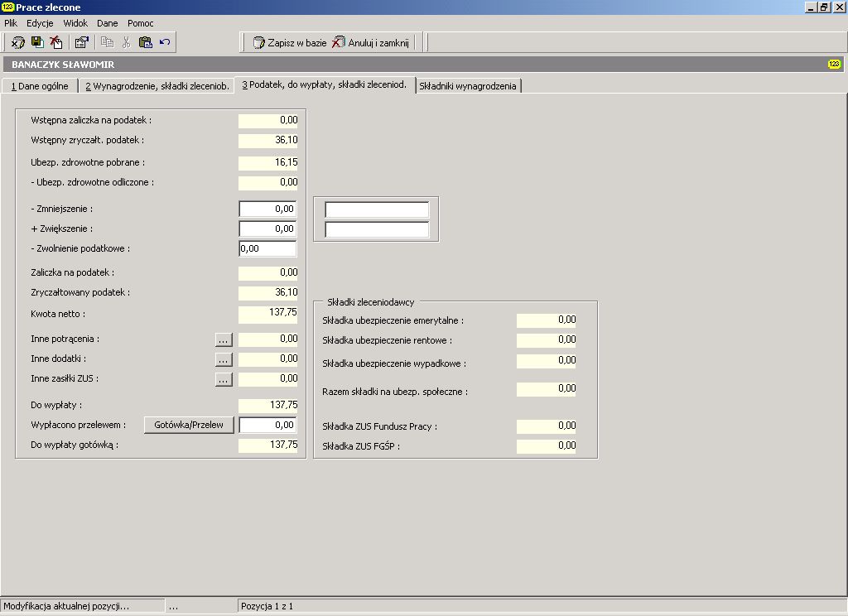Switch to Składniki wynagrodzenia tab

[468, 86]
